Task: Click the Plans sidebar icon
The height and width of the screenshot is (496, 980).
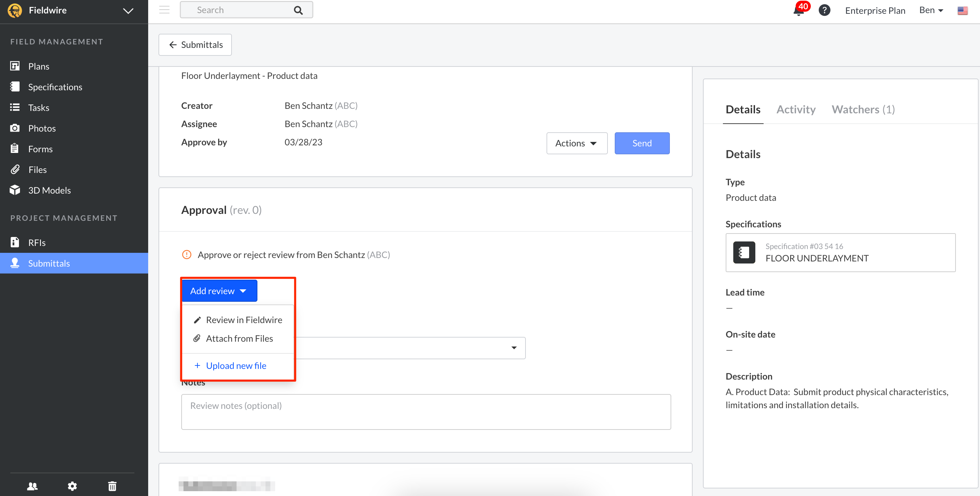Action: coord(15,66)
